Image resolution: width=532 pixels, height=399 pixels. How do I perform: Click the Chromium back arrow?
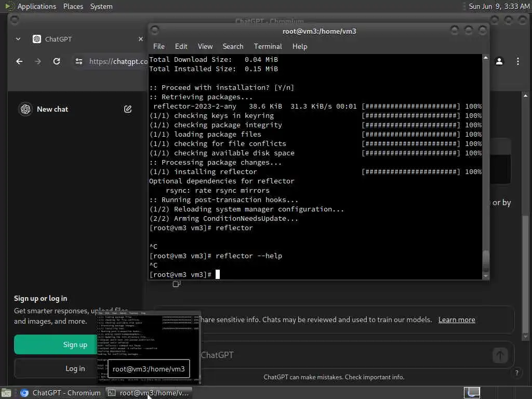coord(19,61)
